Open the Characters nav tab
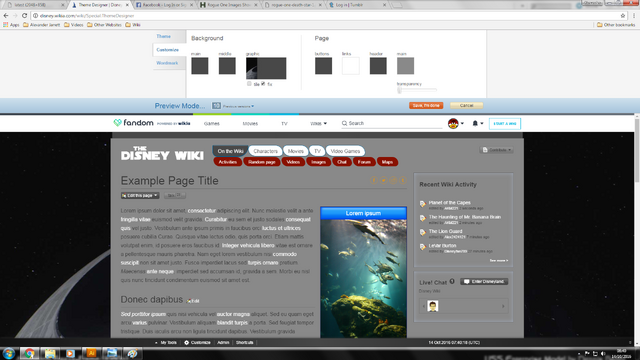 pos(265,151)
